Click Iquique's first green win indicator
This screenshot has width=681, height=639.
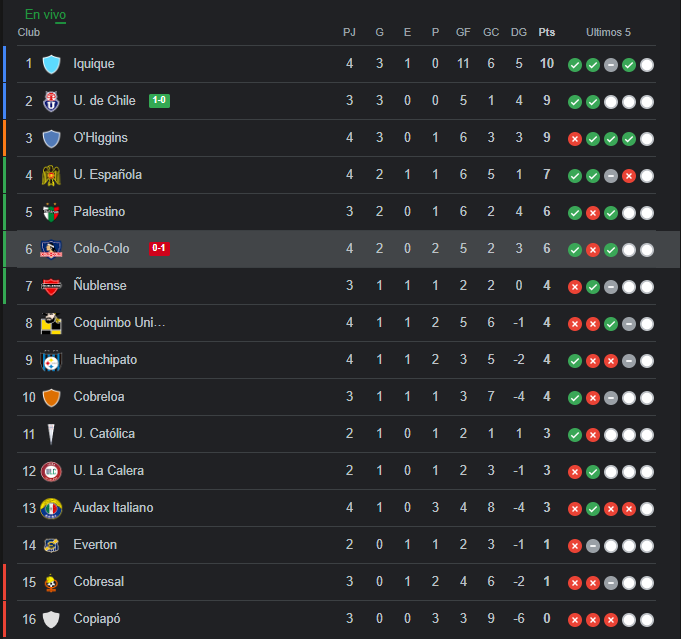coord(575,65)
